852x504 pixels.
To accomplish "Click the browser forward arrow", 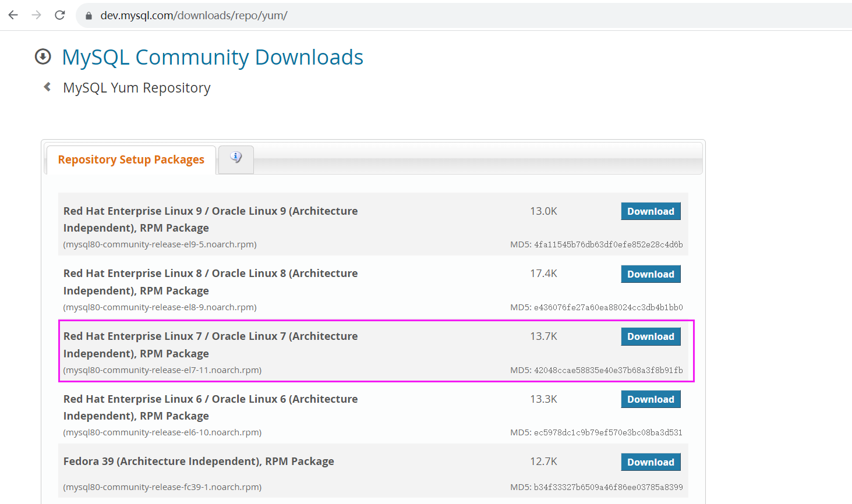I will point(37,15).
